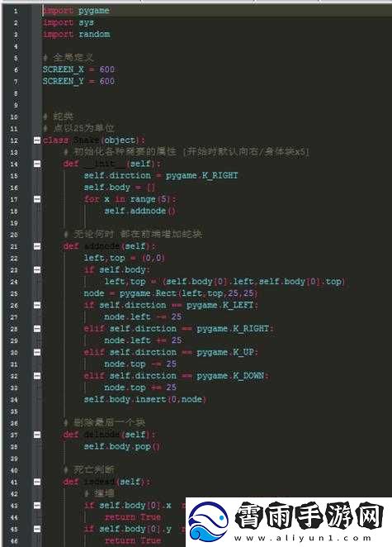Click 'elif self.dirction == pygame.K_DOWN:' line
Image resolution: width=392 pixels, height=547 pixels.
pyautogui.click(x=177, y=376)
